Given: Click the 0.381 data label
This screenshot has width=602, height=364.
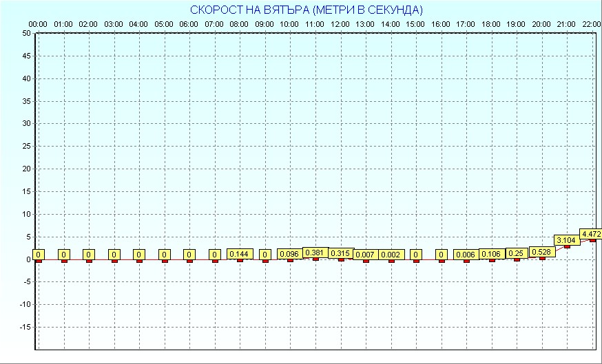Looking at the screenshot, I should point(315,253).
